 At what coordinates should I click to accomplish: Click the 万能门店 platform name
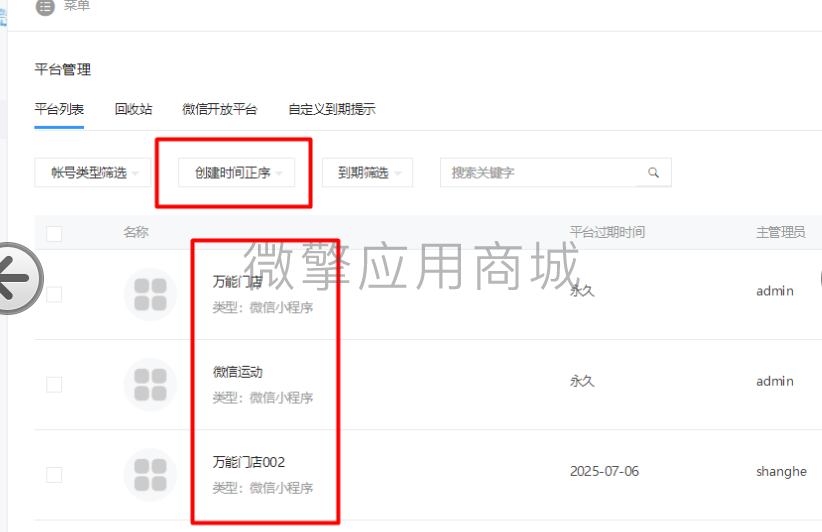pos(237,281)
